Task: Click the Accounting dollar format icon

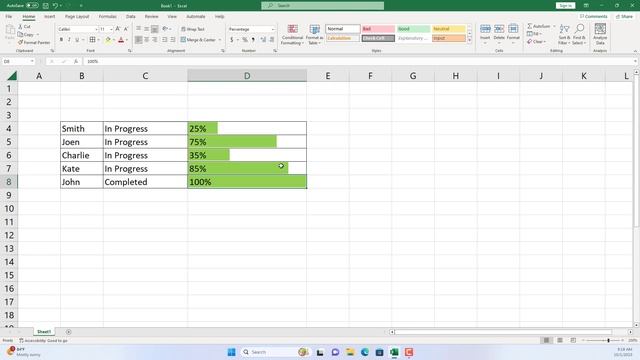Action: 231,40
